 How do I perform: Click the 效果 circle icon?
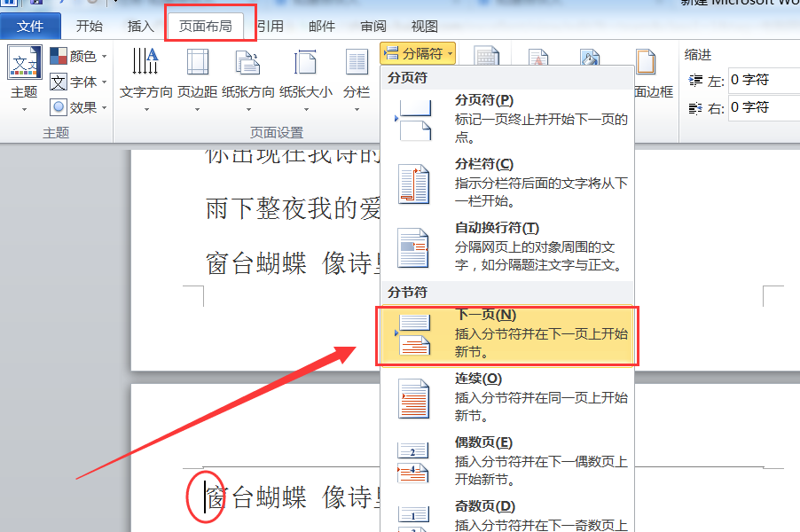pos(59,107)
